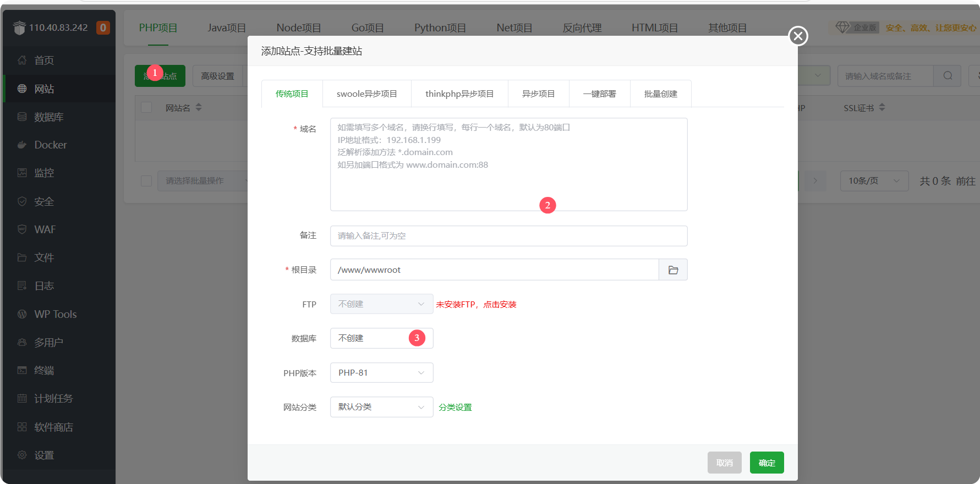Screen dimensions: 980x484
Task: Open the 网站分类 默认分类 dropdown
Action: point(381,408)
